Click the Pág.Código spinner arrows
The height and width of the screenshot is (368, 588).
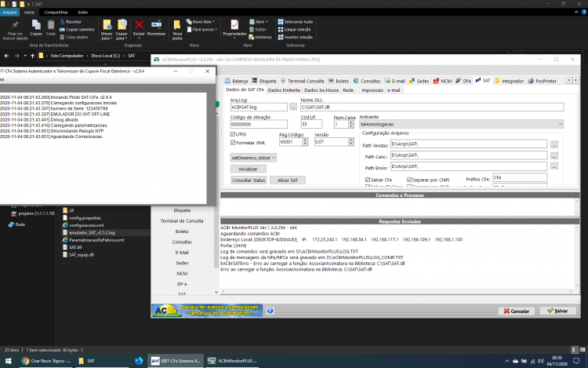(x=305, y=142)
